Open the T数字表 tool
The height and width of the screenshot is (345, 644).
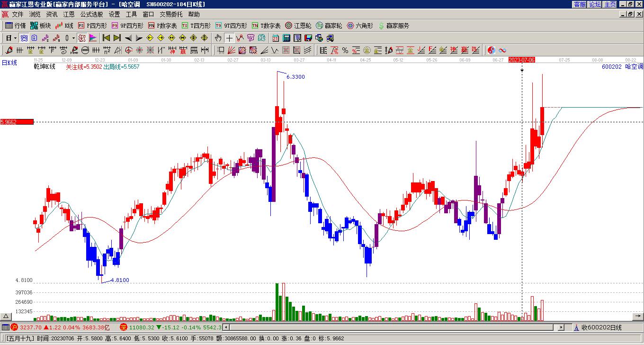(266, 26)
